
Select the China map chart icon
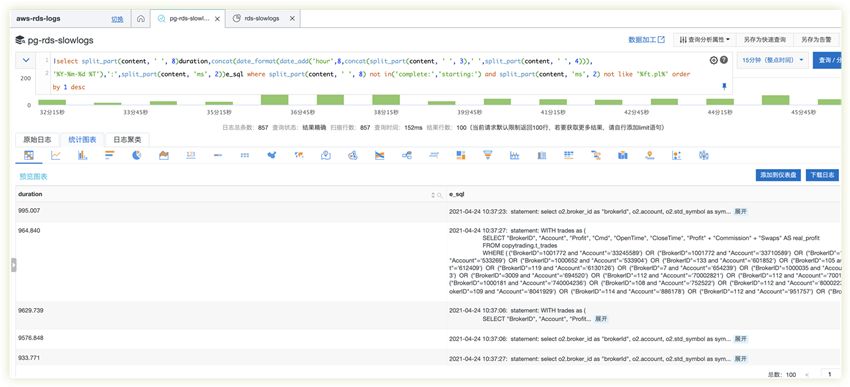coord(272,156)
